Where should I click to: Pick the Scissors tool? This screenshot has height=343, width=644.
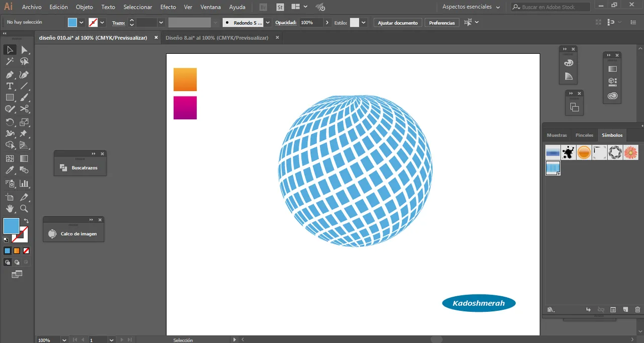[24, 109]
